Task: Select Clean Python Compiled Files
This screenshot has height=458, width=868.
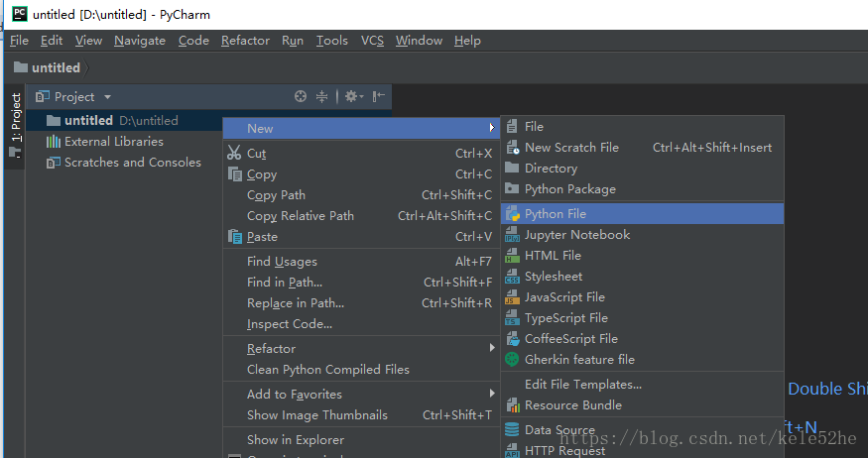Action: [x=361, y=370]
